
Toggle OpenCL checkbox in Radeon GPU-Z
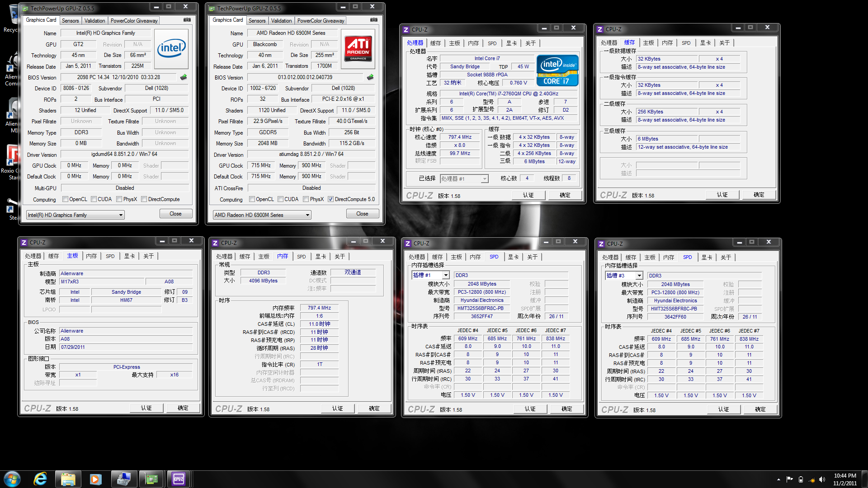252,199
